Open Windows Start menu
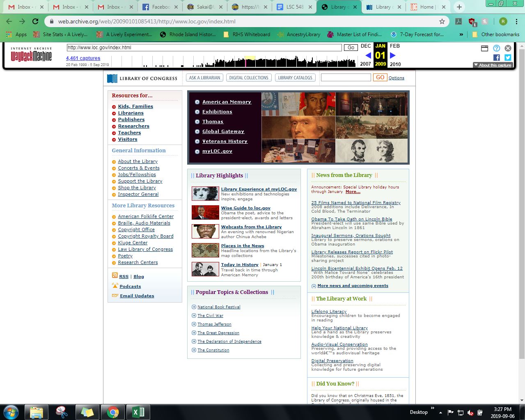 point(11,412)
